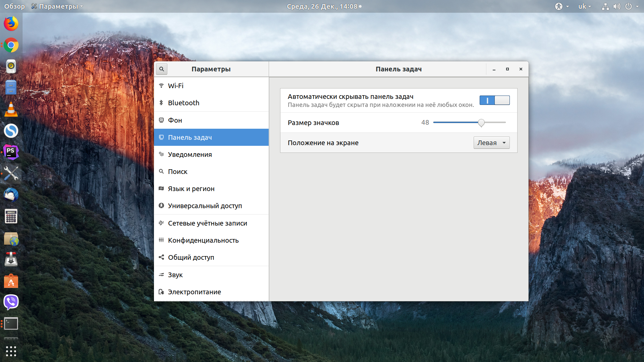Expand the accessibility menu in top bar
Viewport: 644px width, 362px height.
(x=561, y=6)
